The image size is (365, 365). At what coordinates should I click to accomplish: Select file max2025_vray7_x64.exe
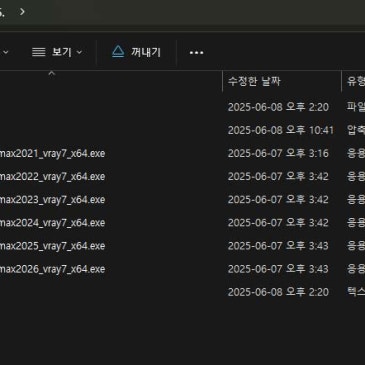click(52, 246)
